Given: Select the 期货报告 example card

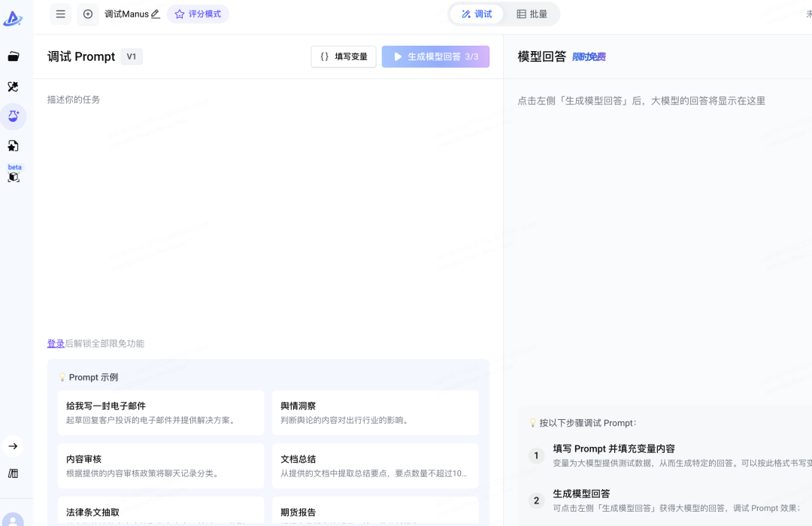Looking at the screenshot, I should click(x=375, y=511).
